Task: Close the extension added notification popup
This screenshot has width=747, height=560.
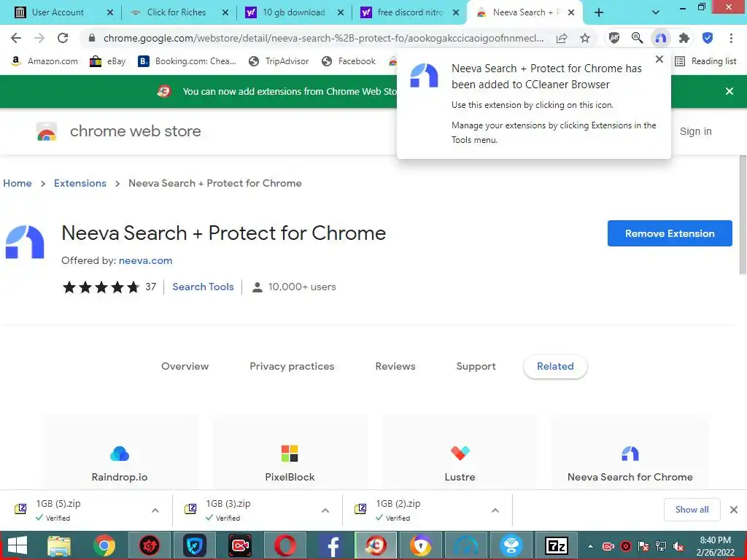Action: (659, 59)
